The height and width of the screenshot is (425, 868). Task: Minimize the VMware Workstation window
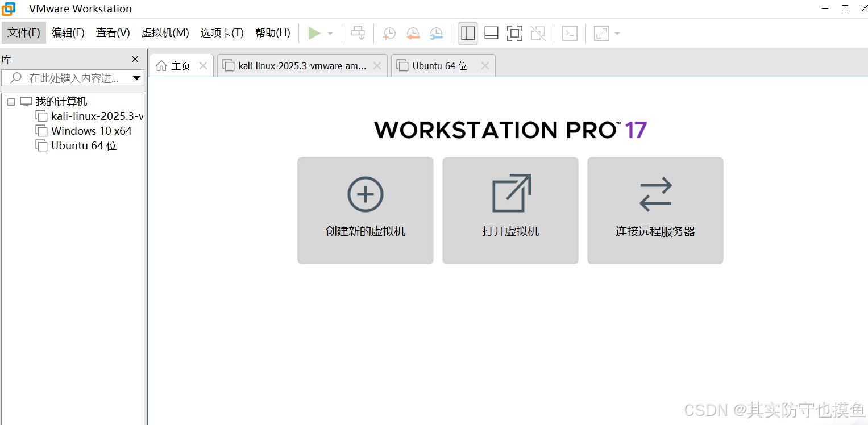825,8
